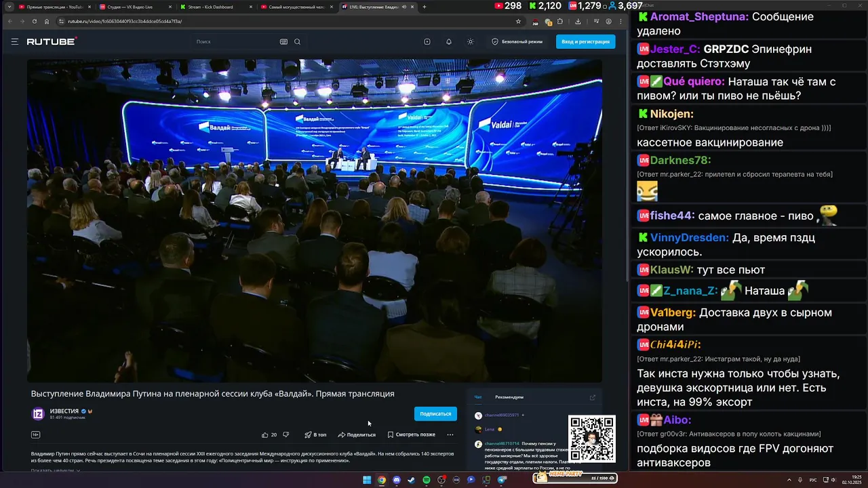Image resolution: width=868 pixels, height=488 pixels.
Task: Bookmark this page with the star
Action: point(518,21)
